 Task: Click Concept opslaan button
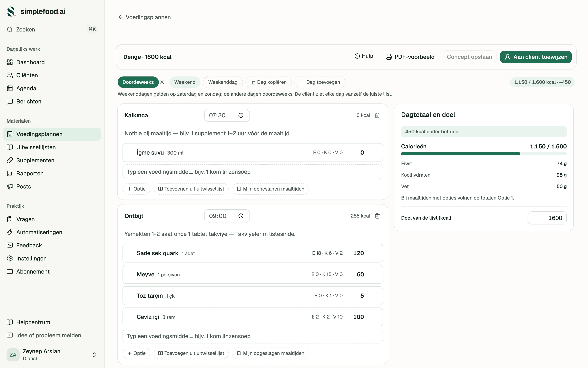click(469, 57)
